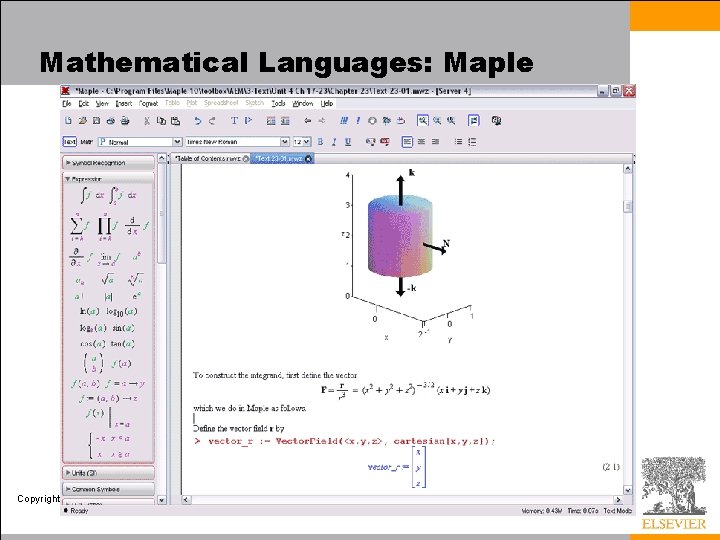Open the Help menu

[x=326, y=104]
